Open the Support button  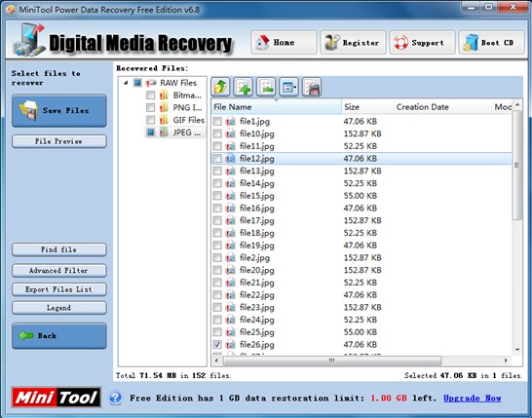coord(422,43)
